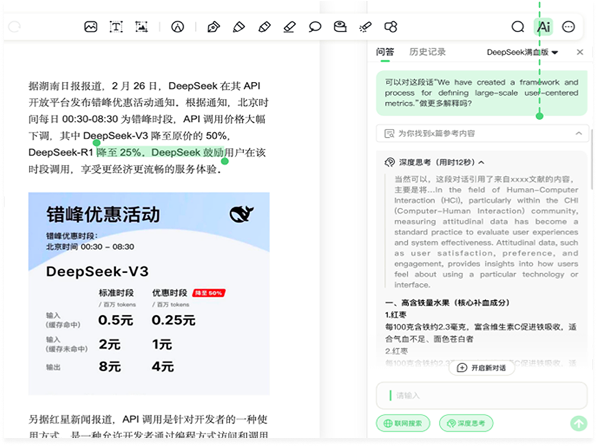Click the 请输入 chat input field
The height and width of the screenshot is (446, 597).
[482, 395]
